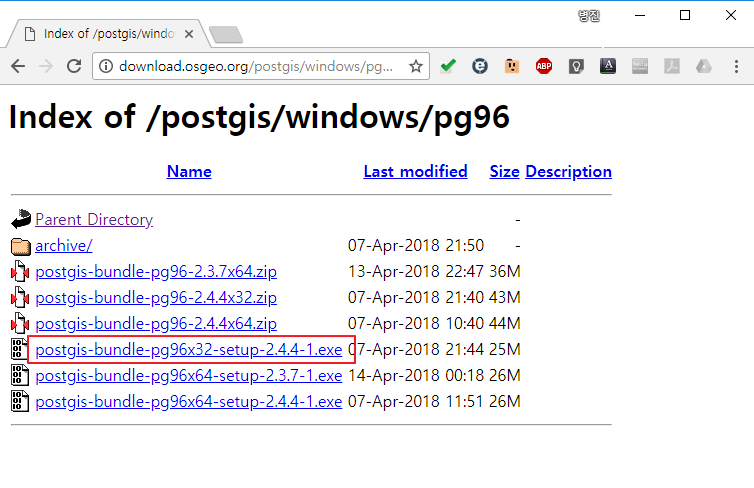Sort listing by Size column header
The image size is (754, 488).
click(x=504, y=171)
